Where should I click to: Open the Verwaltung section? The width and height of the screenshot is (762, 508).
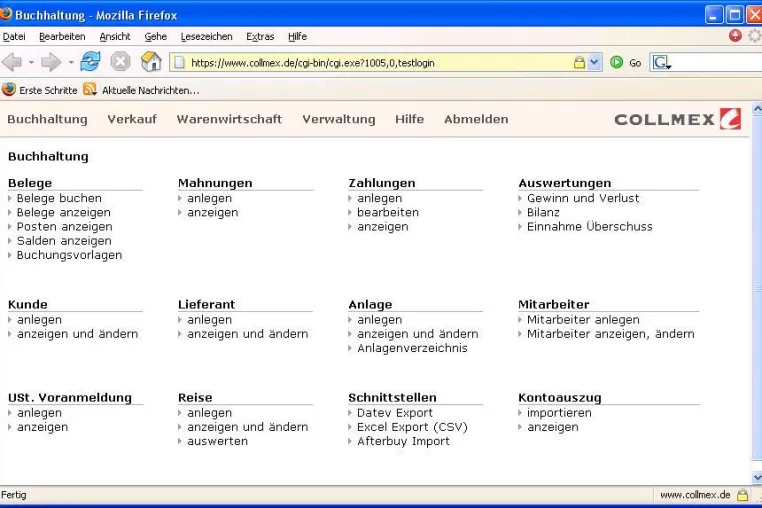point(339,119)
